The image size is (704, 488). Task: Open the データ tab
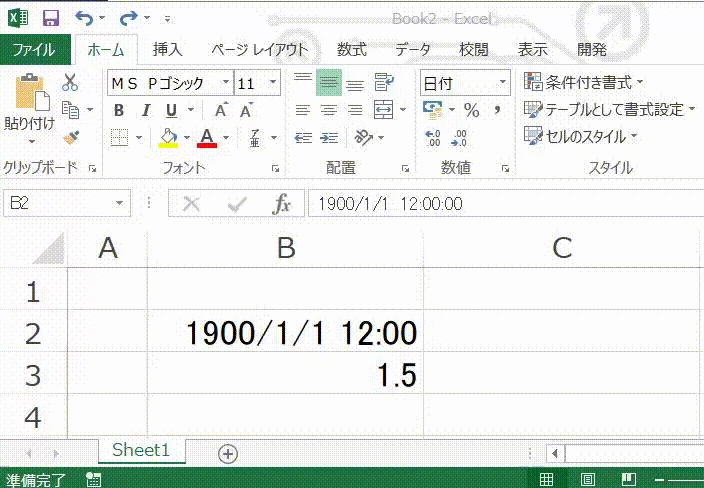[x=413, y=49]
